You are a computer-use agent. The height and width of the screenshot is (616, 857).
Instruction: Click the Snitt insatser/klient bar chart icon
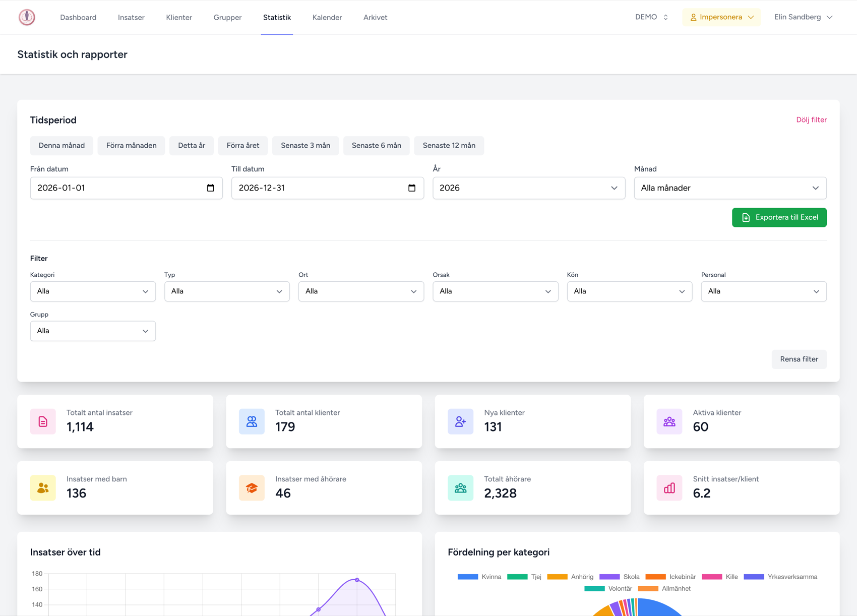(669, 488)
